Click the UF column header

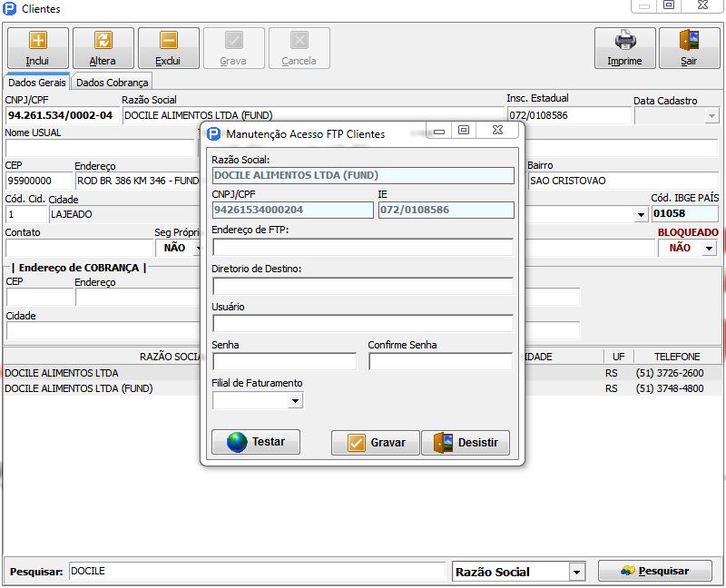619,357
